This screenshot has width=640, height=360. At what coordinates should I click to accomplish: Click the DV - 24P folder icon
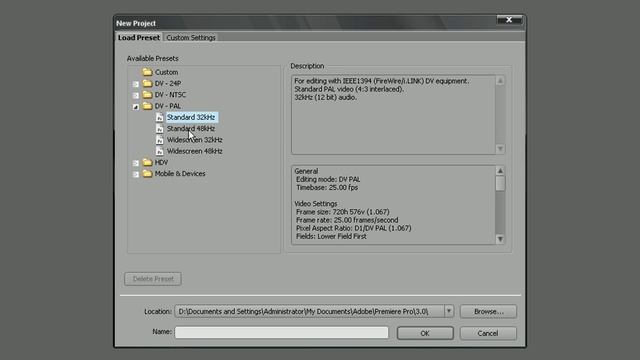coord(147,83)
